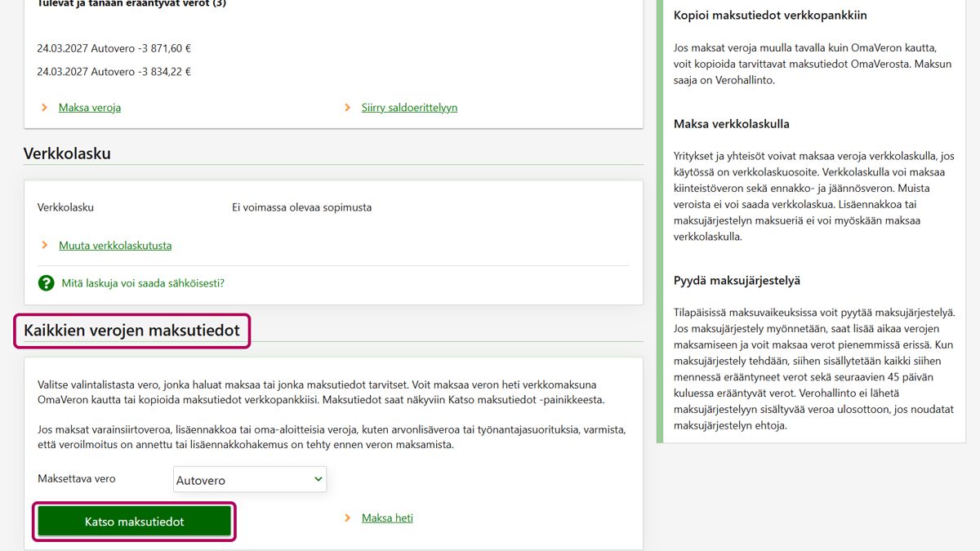Click the green question mark help icon
The height and width of the screenshot is (551, 980).
click(46, 283)
